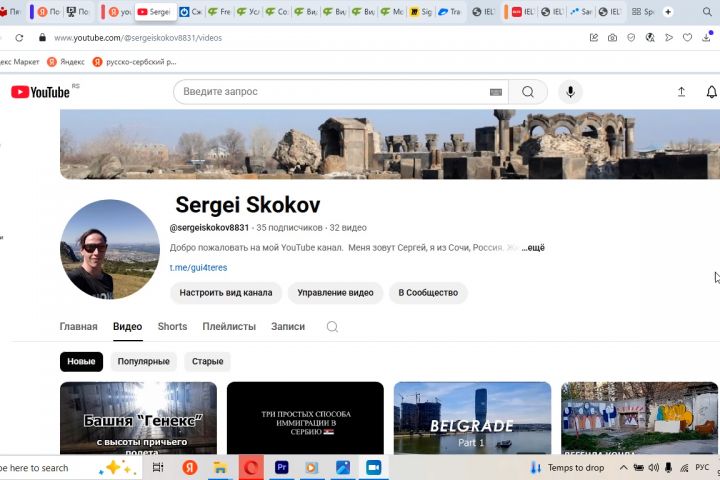This screenshot has width=720, height=480.
Task: Open the 'Башня Генекс' video thumbnail
Action: (138, 418)
